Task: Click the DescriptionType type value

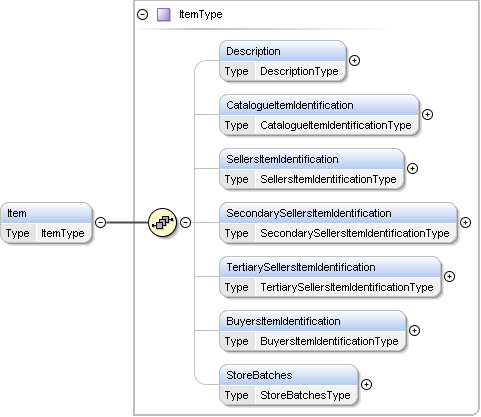Action: tap(299, 71)
